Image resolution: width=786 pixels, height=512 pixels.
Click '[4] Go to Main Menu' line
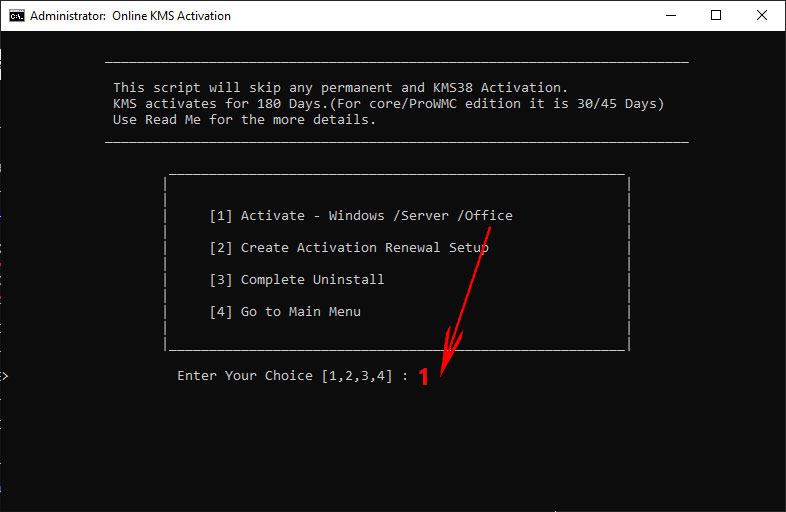[285, 312]
